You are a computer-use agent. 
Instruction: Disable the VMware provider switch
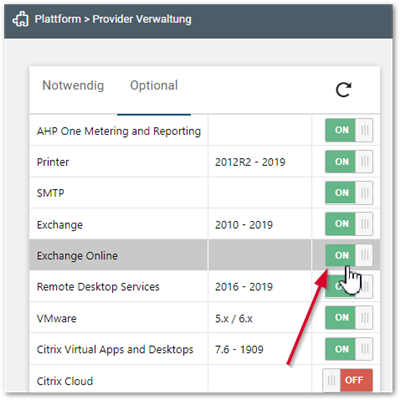point(349,318)
